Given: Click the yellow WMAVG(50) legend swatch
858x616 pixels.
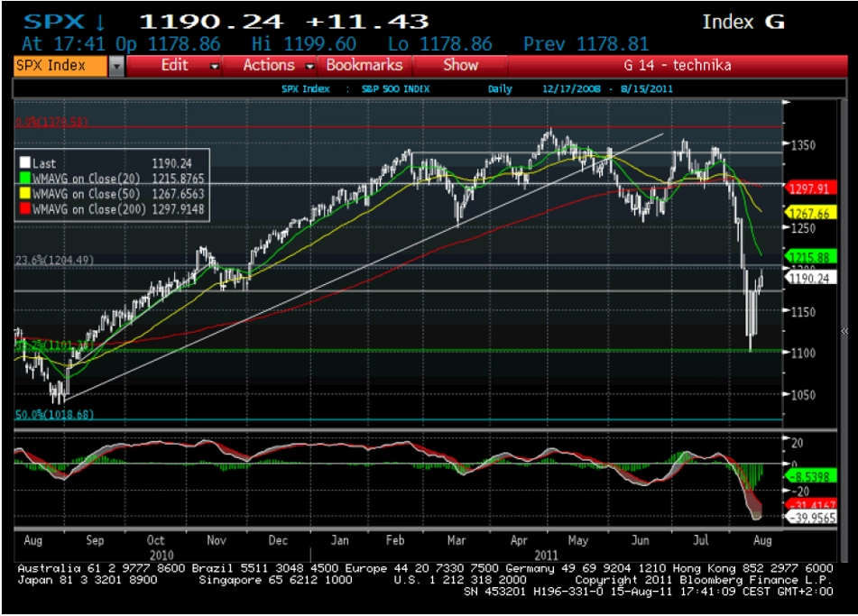Looking at the screenshot, I should 24,193.
